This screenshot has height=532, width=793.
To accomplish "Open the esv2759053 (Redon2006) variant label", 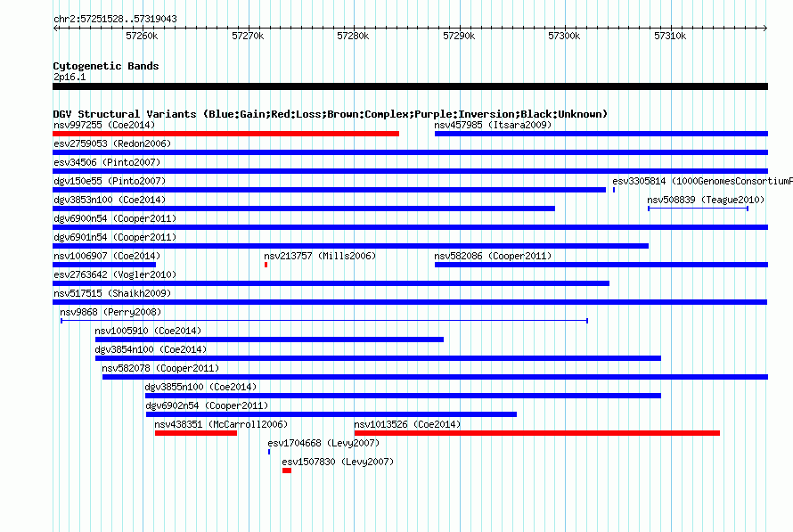I will (x=112, y=143).
